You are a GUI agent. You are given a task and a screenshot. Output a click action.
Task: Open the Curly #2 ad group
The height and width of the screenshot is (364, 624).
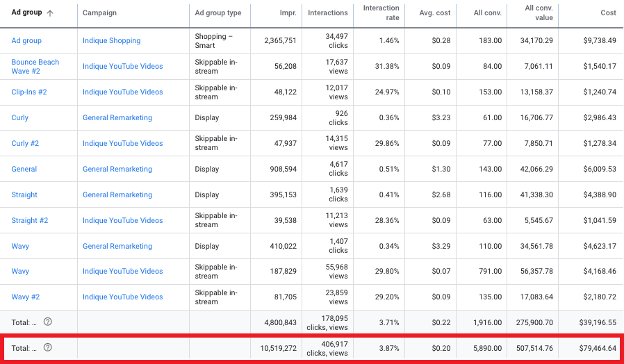[x=25, y=143]
